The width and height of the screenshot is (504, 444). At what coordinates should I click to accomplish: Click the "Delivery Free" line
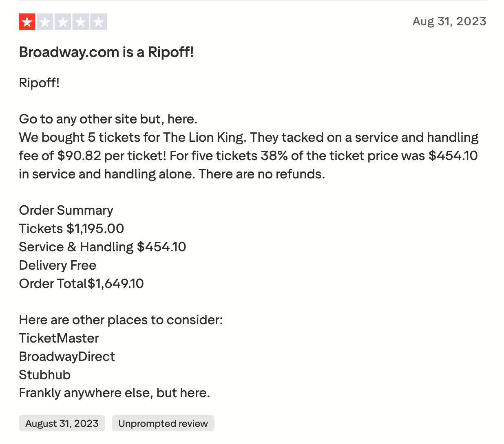[x=57, y=265]
